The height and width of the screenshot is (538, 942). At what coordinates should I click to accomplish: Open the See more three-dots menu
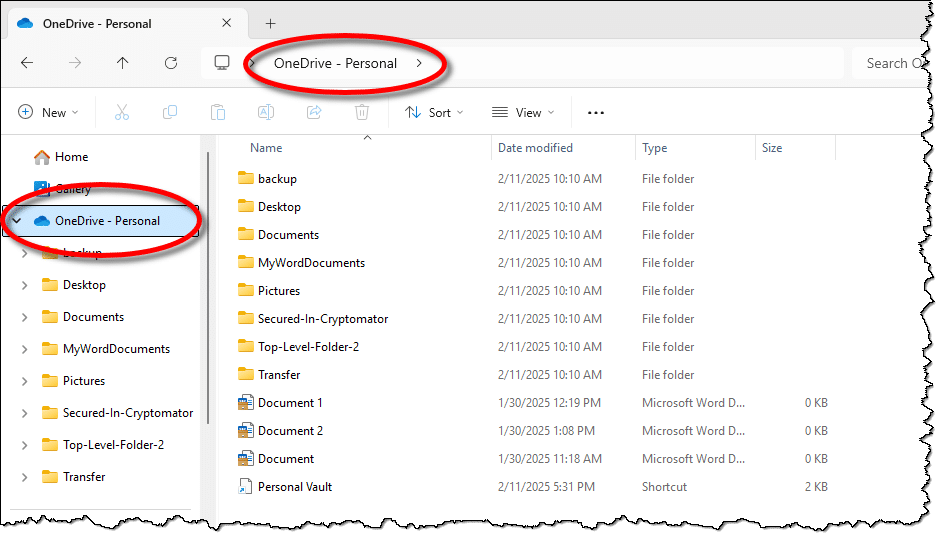point(596,113)
